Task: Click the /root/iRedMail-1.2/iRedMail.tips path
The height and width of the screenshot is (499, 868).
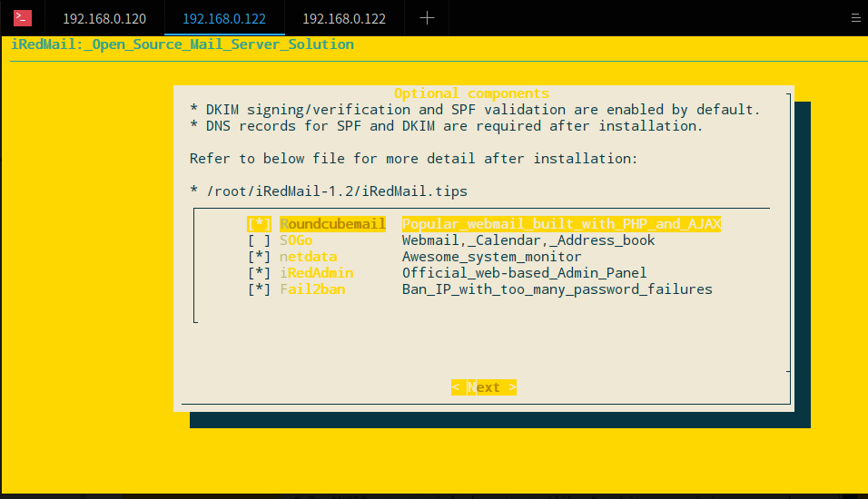Action: pyautogui.click(x=337, y=191)
